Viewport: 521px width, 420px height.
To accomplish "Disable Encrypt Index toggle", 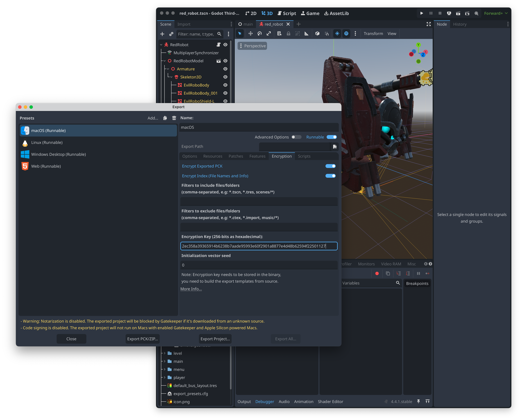I will pos(330,176).
